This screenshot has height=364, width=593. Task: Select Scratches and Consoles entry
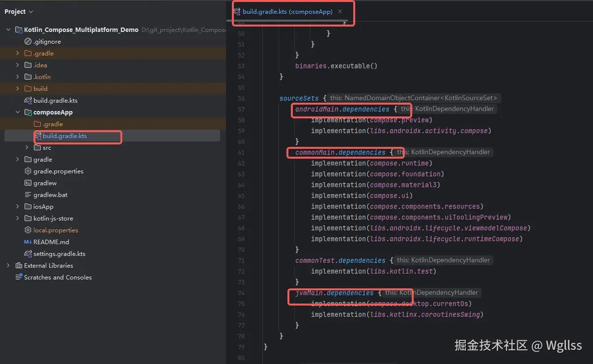(x=58, y=277)
